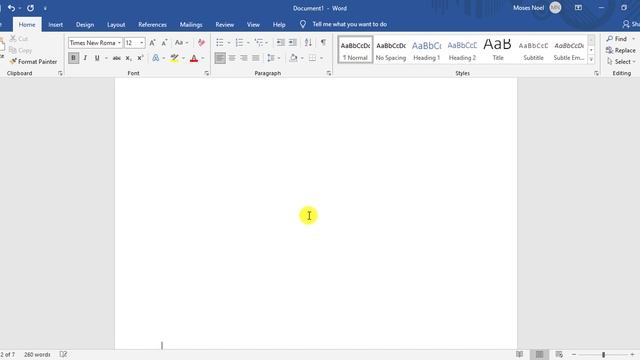Apply the Subtitle style

(533, 50)
